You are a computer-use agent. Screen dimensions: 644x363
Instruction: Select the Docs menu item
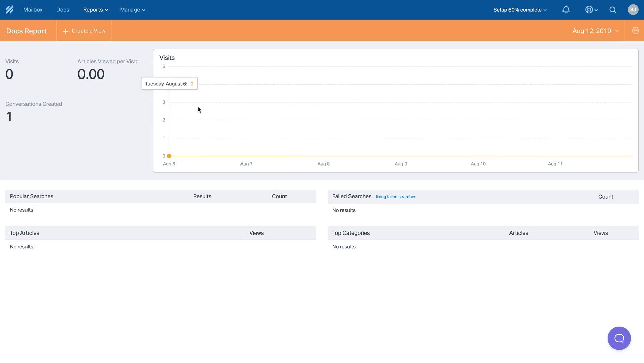point(62,10)
